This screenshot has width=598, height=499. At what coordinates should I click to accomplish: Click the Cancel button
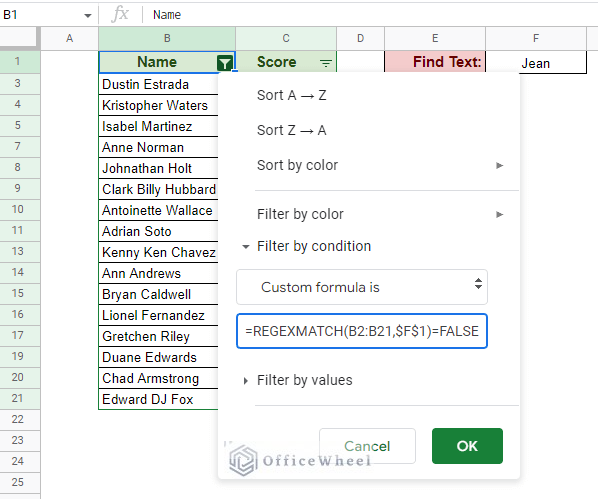point(367,446)
